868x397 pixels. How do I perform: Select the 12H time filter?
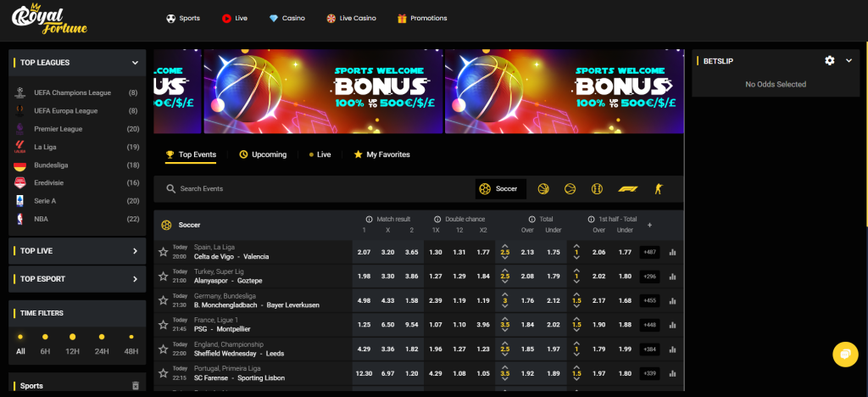pos(73,351)
